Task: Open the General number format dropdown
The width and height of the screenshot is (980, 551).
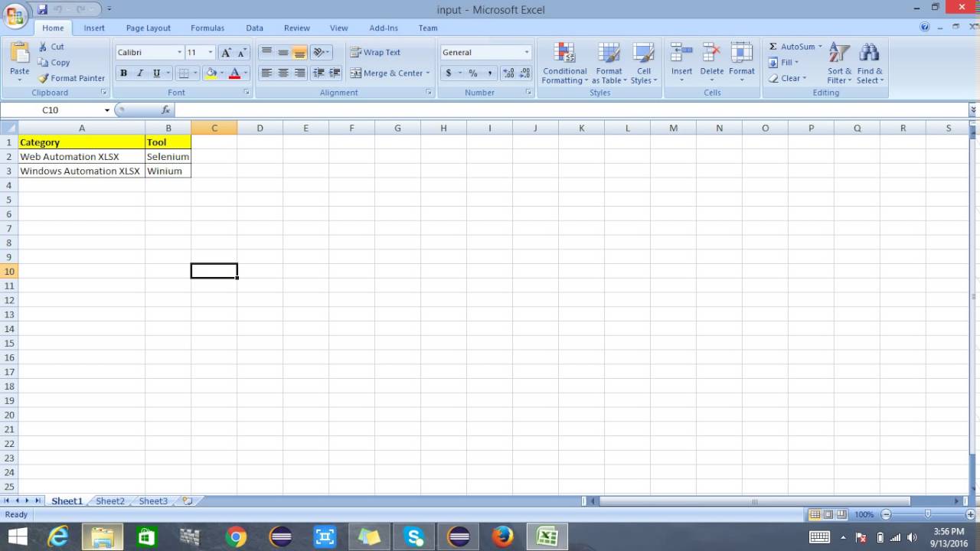Action: [x=527, y=52]
